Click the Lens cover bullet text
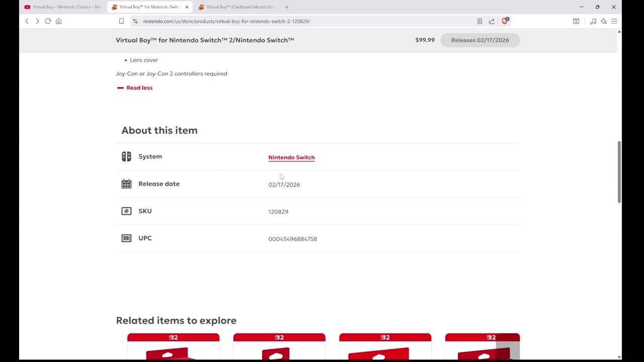Viewport: 644px width, 362px height. pyautogui.click(x=144, y=60)
